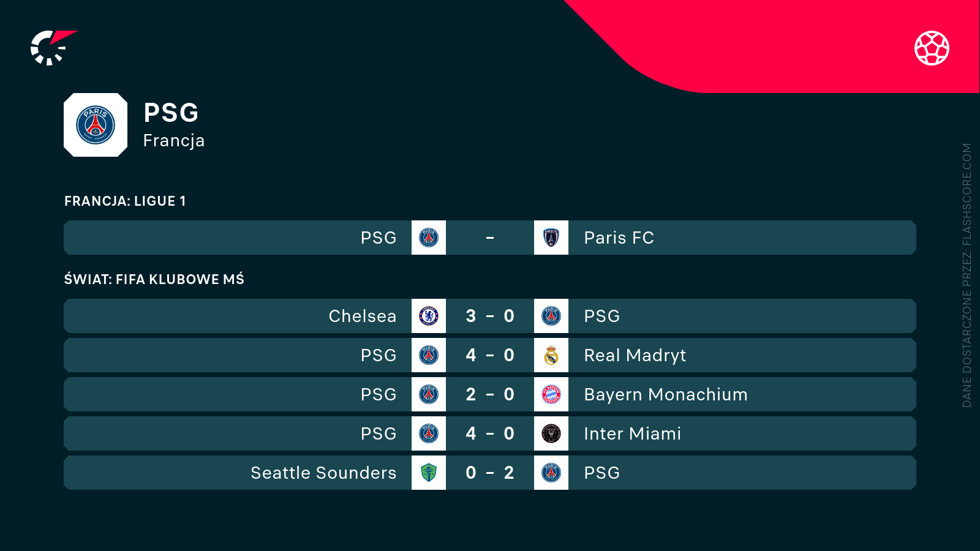Click the Bayern Monachium club crest
Viewport: 980px width, 551px height.
551,394
